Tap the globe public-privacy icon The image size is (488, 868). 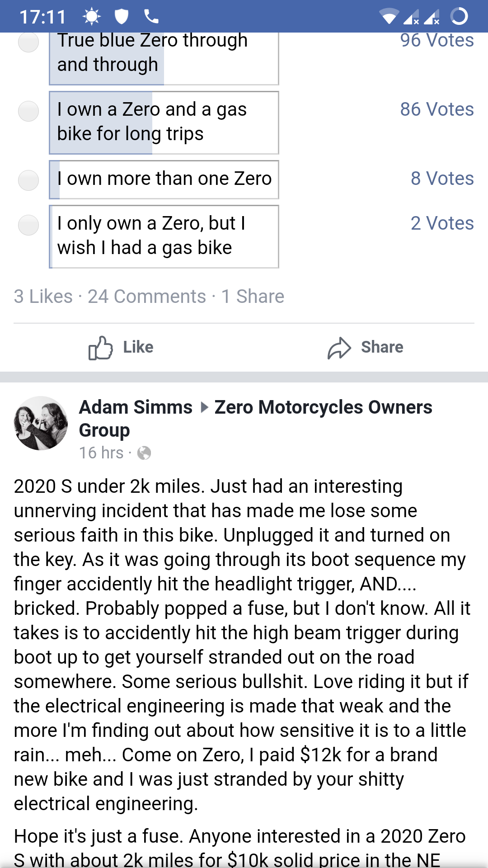[x=144, y=453]
